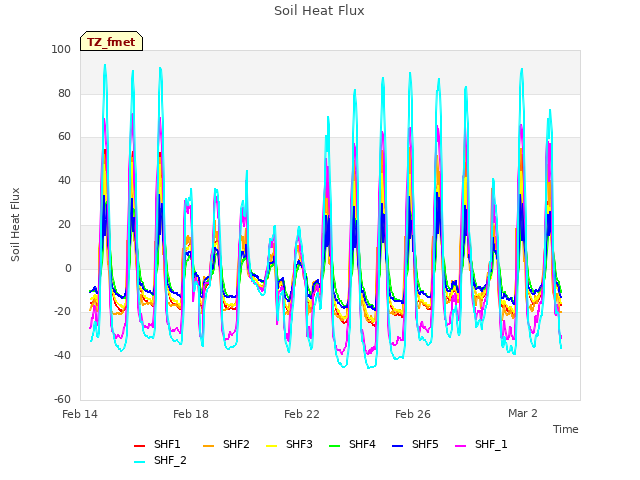Click the 40 y-axis tick label
Viewport: 640px width, 480px height.
click(64, 180)
